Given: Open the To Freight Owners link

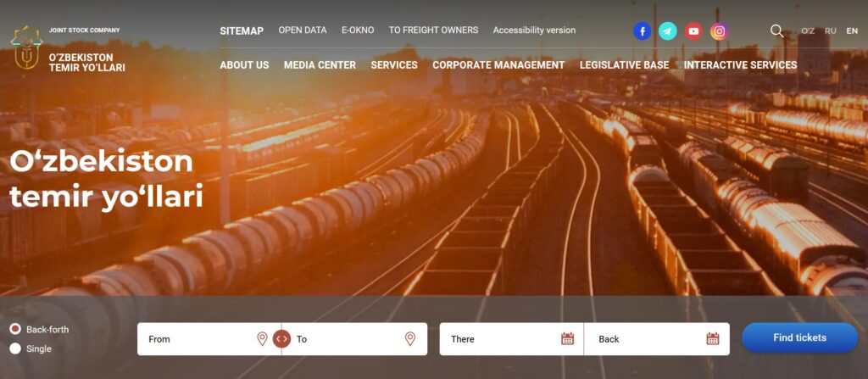Looking at the screenshot, I should click(x=433, y=30).
